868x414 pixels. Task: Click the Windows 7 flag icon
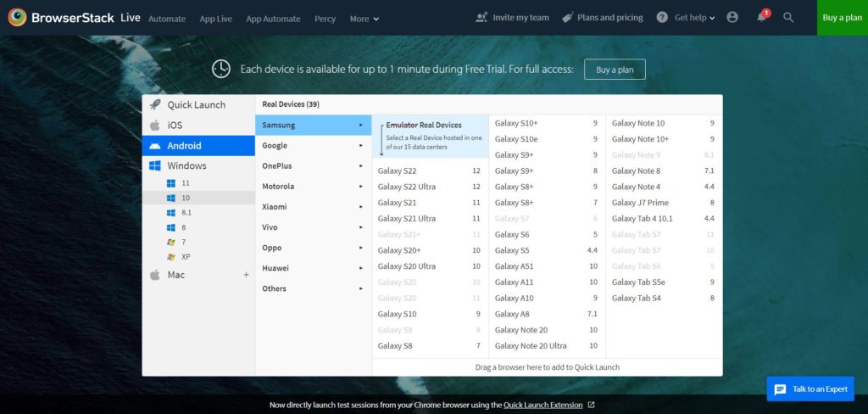171,242
